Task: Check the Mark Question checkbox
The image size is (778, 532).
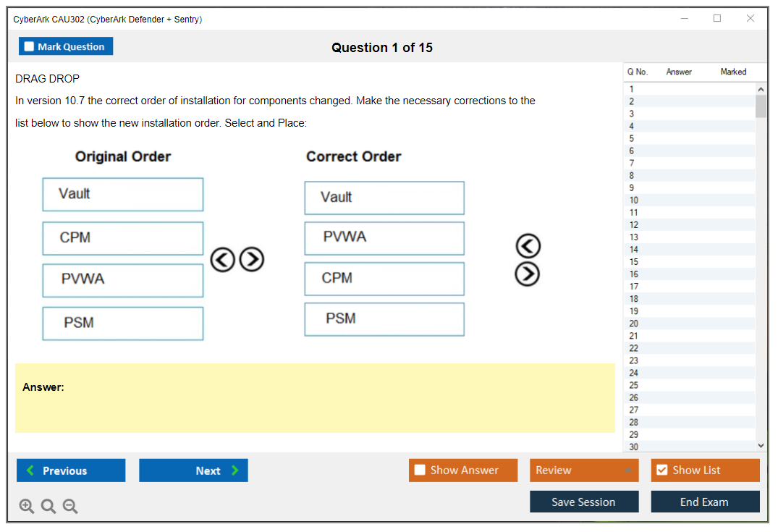Action: [30, 46]
